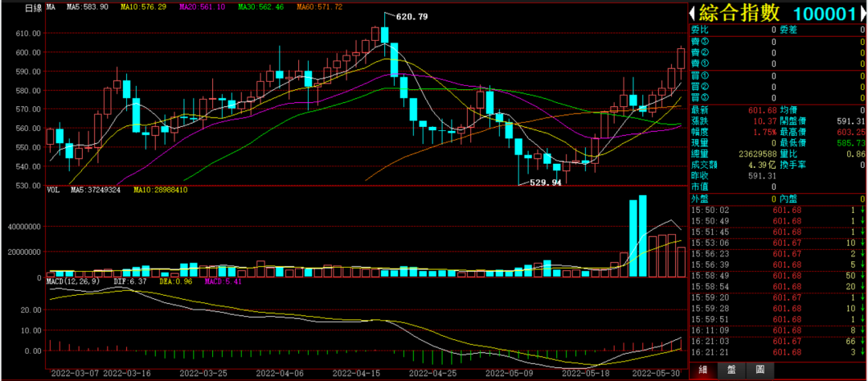868x381 pixels.
Task: Click the 530.00 price axis label
Action: click(x=29, y=186)
